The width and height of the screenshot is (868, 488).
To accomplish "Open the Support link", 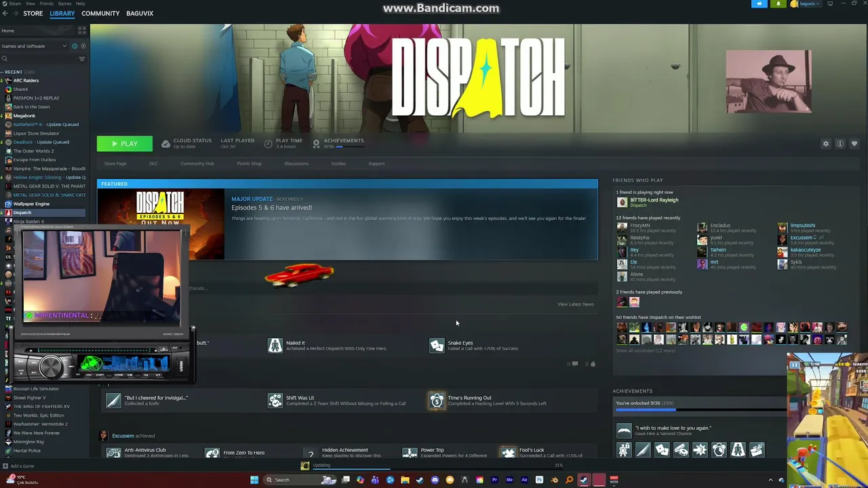I will 376,163.
